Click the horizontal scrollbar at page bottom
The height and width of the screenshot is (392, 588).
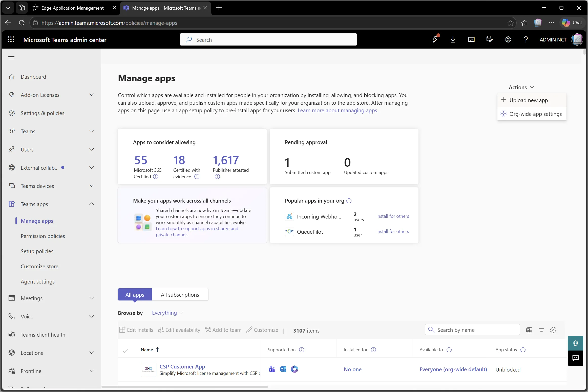(x=185, y=387)
